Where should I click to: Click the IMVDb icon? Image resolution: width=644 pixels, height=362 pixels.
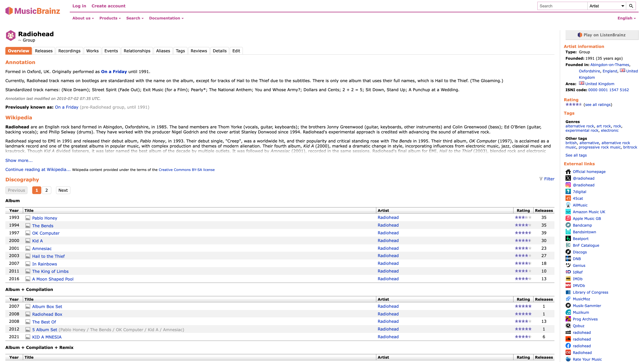pyautogui.click(x=568, y=286)
